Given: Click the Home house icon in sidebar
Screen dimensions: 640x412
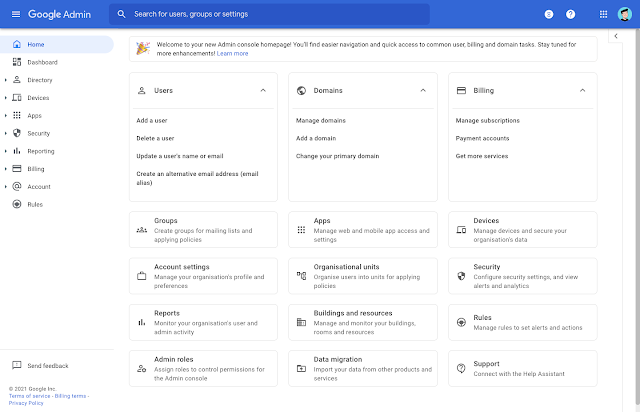Looking at the screenshot, I should (x=17, y=44).
